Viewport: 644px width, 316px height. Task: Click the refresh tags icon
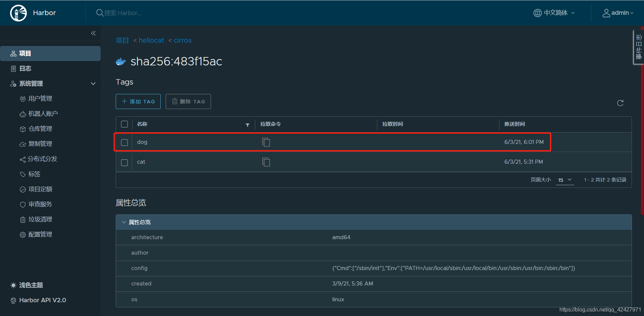coord(620,103)
